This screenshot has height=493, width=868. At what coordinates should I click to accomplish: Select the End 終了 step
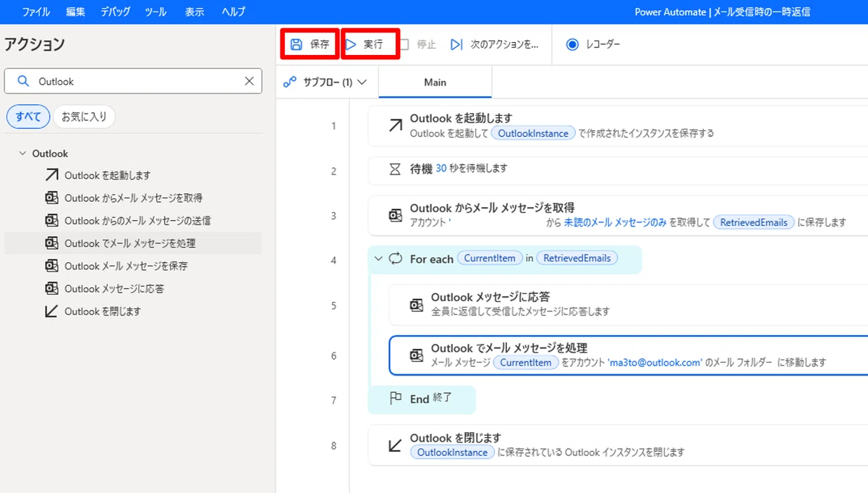422,399
